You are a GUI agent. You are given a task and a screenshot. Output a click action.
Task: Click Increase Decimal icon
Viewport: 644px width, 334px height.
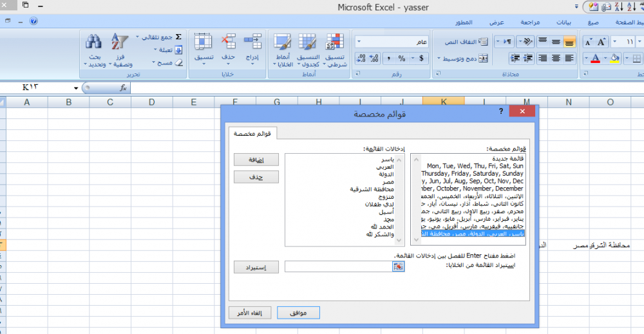[x=374, y=59]
